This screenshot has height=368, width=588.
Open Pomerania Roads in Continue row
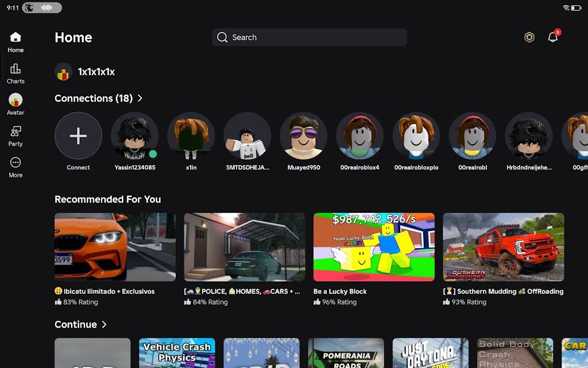pos(346,353)
